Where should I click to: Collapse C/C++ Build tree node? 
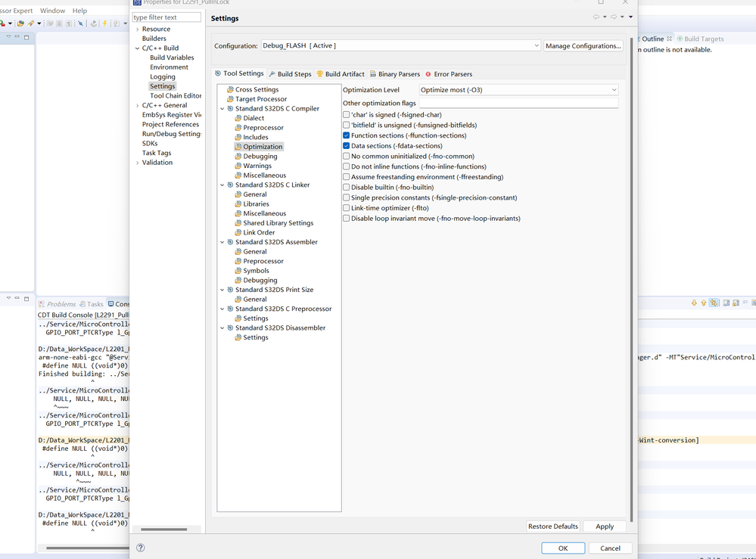point(138,48)
